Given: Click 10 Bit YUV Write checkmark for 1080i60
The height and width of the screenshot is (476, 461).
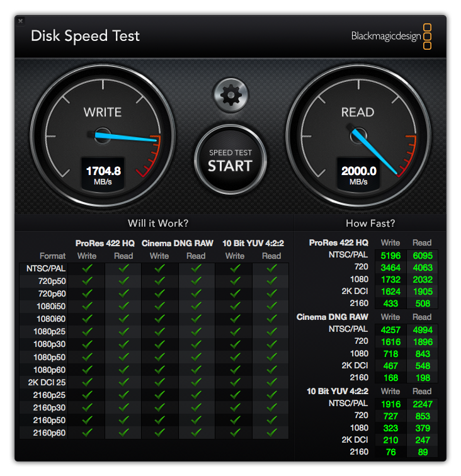Looking at the screenshot, I should click(236, 319).
